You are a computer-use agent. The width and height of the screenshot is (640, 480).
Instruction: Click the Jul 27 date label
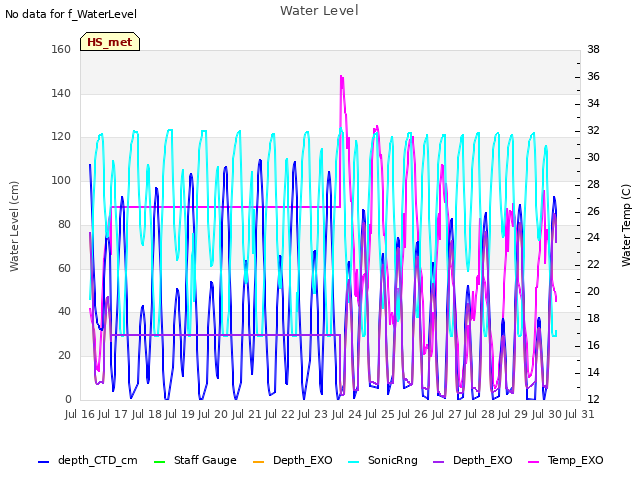447,414
